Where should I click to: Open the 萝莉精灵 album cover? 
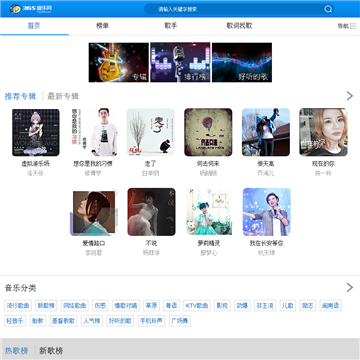click(x=209, y=212)
